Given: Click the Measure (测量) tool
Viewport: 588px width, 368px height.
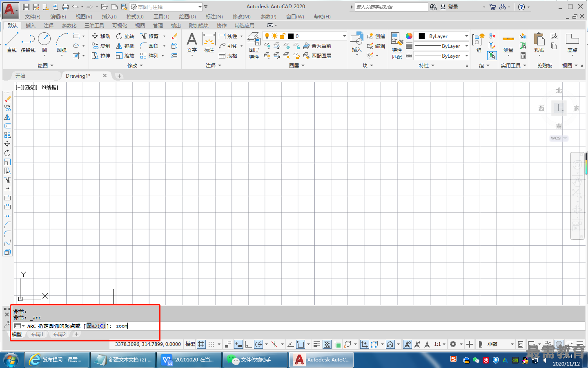Looking at the screenshot, I should pyautogui.click(x=508, y=43).
